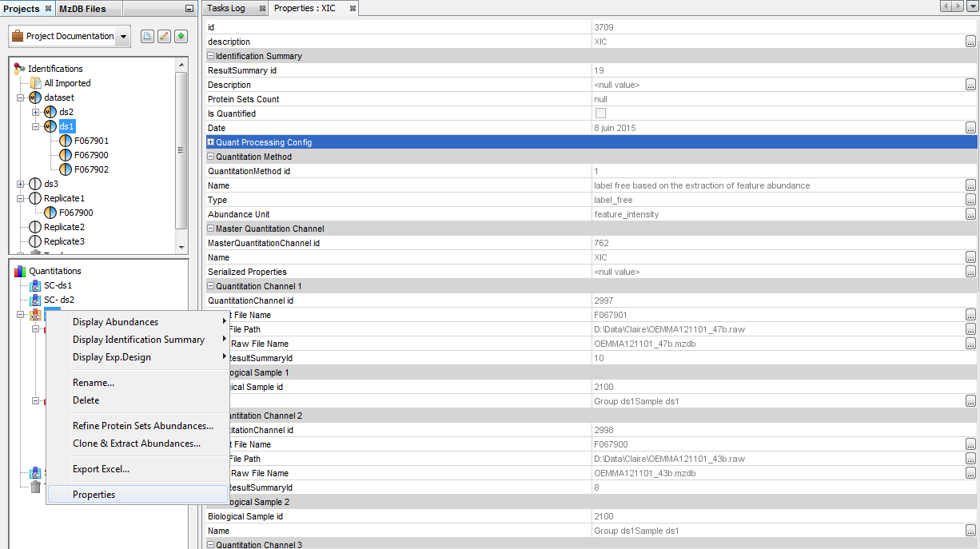
Task: Choose Properties from the context menu
Action: pyautogui.click(x=94, y=495)
